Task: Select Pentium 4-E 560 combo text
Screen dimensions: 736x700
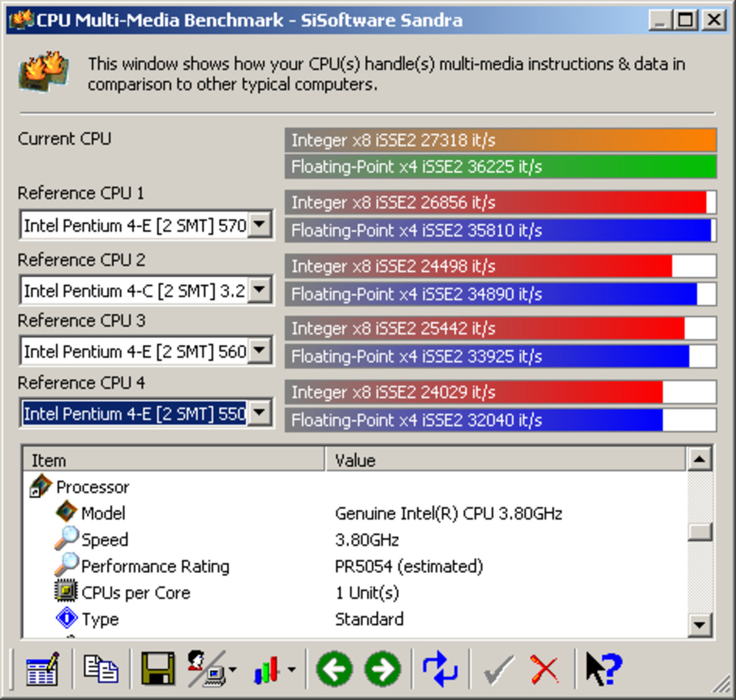Action: [x=135, y=352]
